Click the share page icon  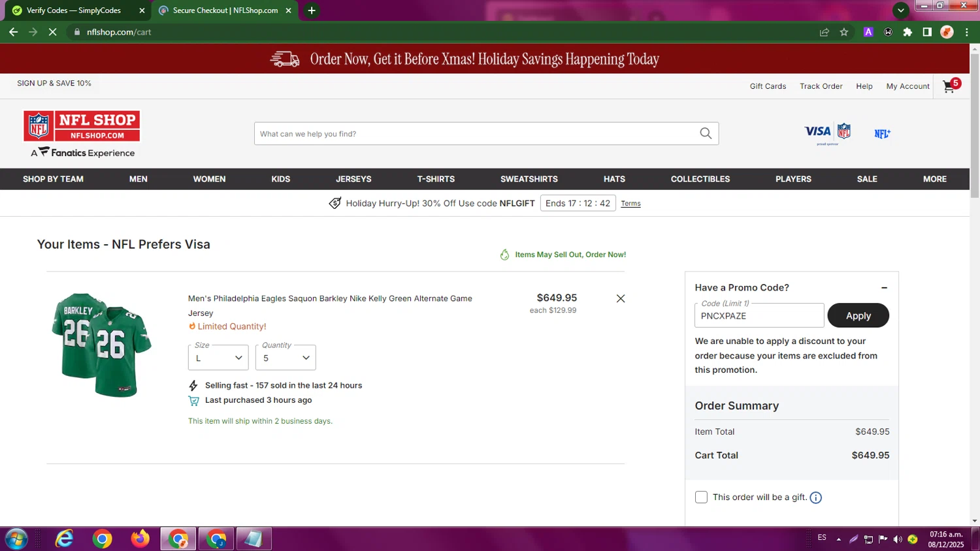click(825, 32)
